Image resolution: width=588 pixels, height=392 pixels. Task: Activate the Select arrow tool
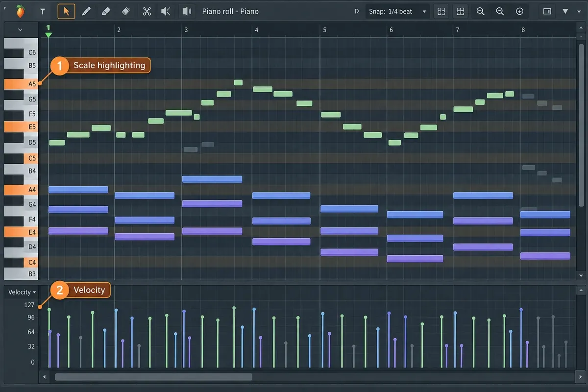(x=66, y=11)
